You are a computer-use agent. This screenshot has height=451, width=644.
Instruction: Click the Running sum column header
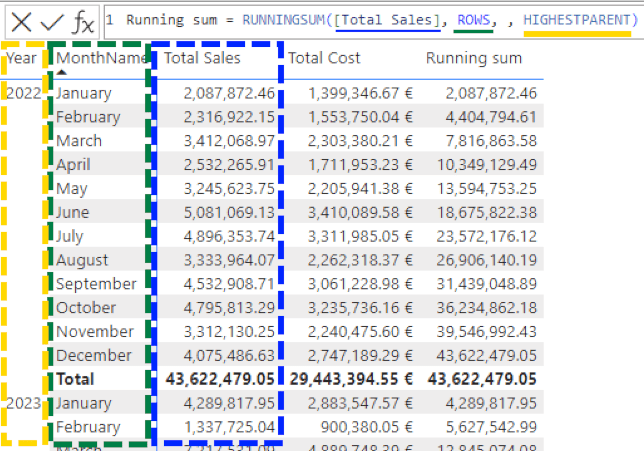click(x=473, y=58)
